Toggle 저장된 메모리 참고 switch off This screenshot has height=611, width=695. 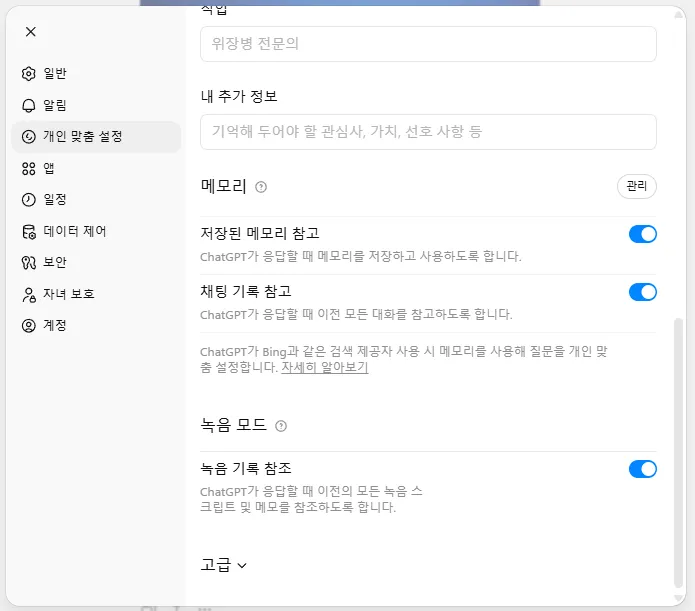(642, 234)
